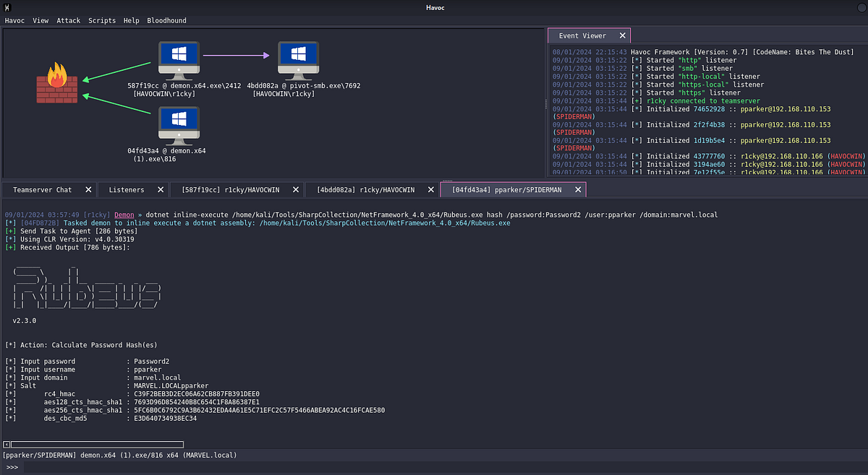The height and width of the screenshot is (475, 868).
Task: Close the Teamserver Chat tab
Action: tap(88, 189)
